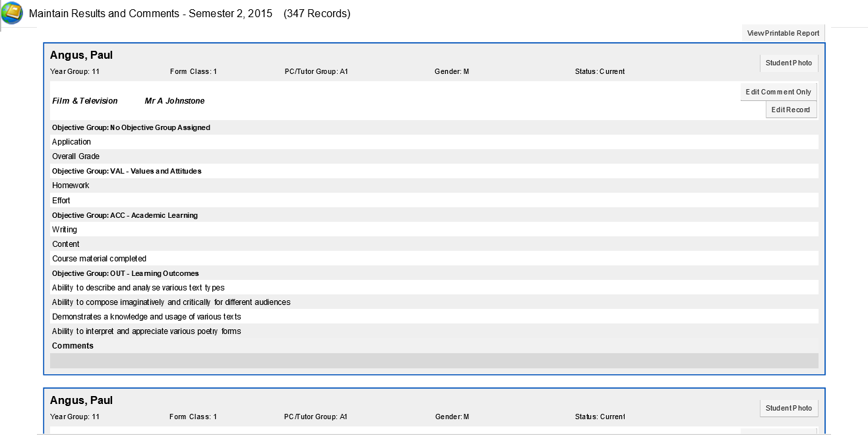Click the 'VAL - Values and Attitudes' group heading
Screen dimensions: 868x435
pyautogui.click(x=127, y=171)
